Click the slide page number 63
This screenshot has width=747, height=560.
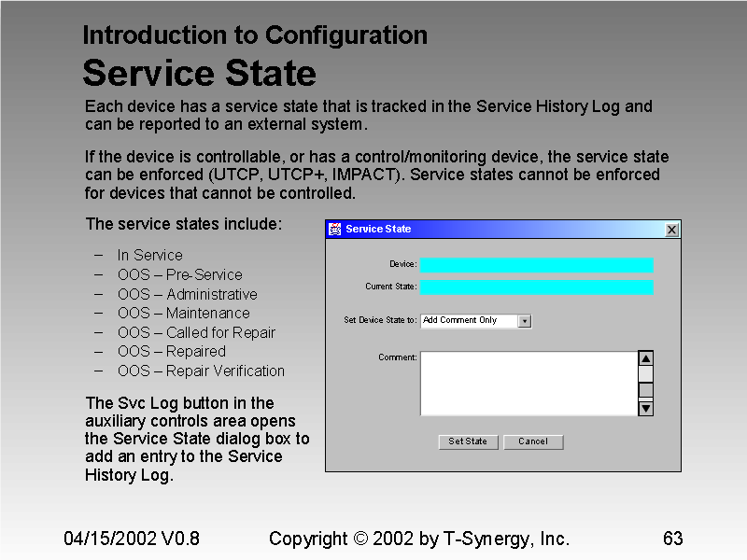coord(672,539)
